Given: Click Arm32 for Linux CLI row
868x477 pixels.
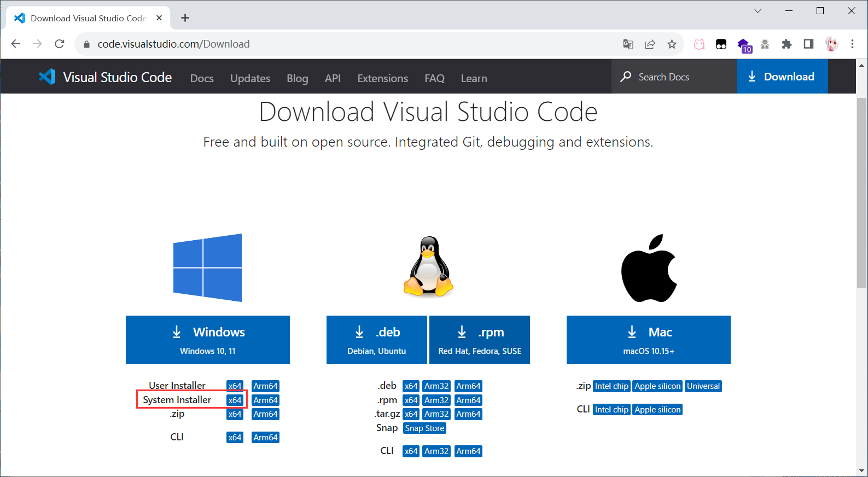Looking at the screenshot, I should point(436,451).
